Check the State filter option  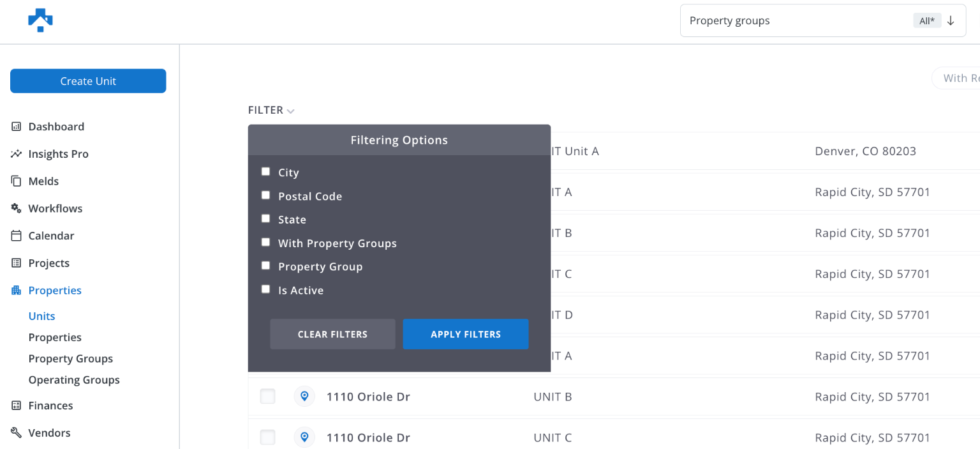coord(265,218)
